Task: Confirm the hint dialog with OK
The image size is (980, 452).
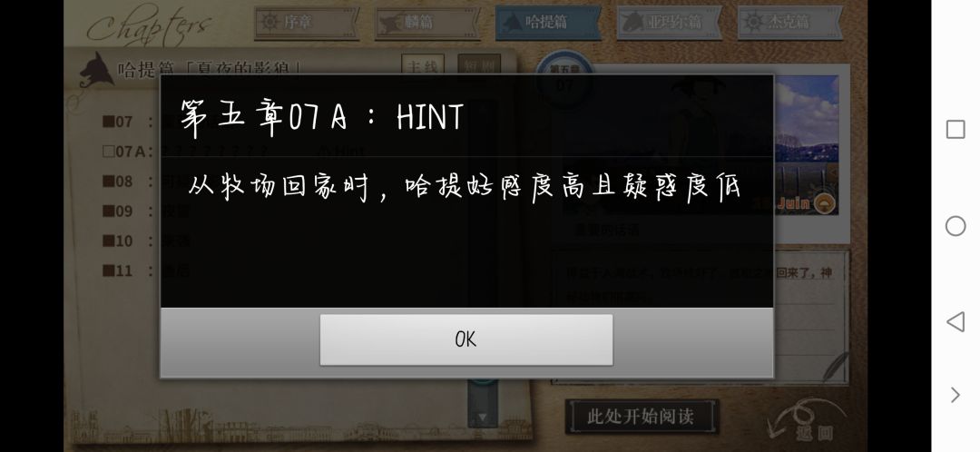Action: pyautogui.click(x=465, y=339)
